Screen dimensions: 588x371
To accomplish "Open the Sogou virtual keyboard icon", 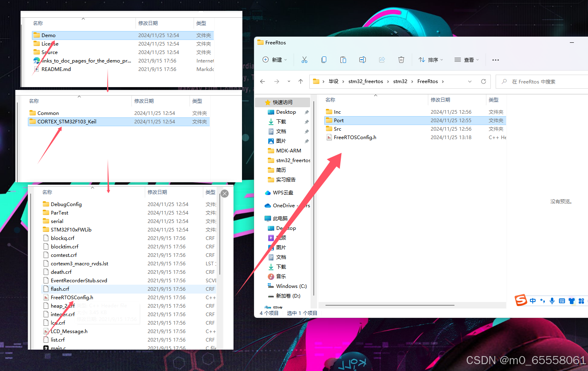I will click(562, 300).
